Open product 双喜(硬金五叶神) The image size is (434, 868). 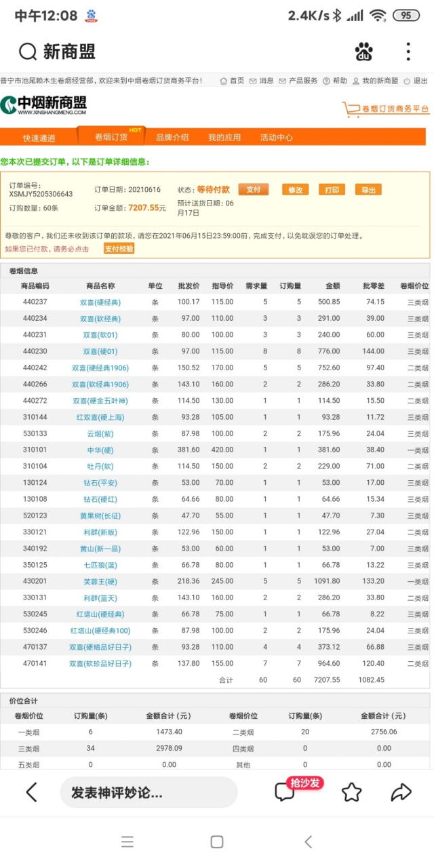pos(100,401)
